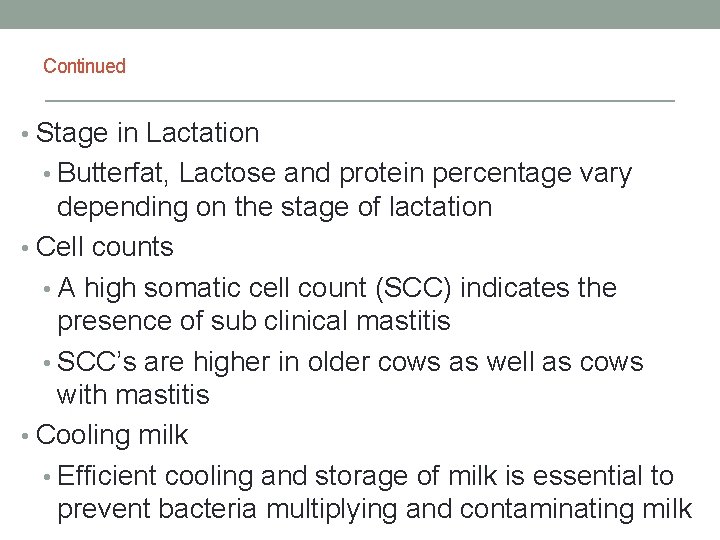The height and width of the screenshot is (540, 720).
Task: Select the line "depending on the stage of lactation"
Action: 275,207
